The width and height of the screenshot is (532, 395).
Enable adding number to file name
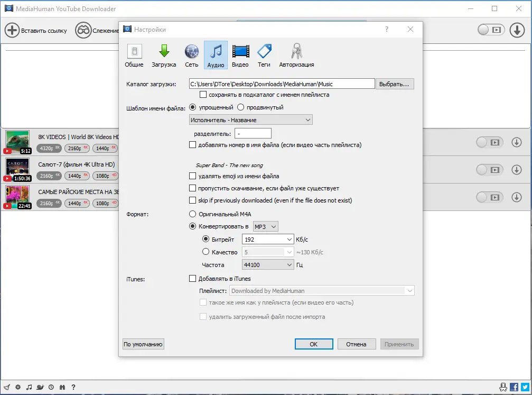coord(192,145)
